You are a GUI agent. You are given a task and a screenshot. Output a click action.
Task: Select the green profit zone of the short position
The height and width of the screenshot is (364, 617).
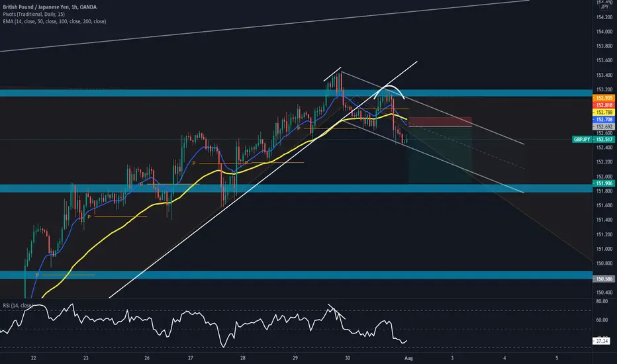[x=440, y=155]
